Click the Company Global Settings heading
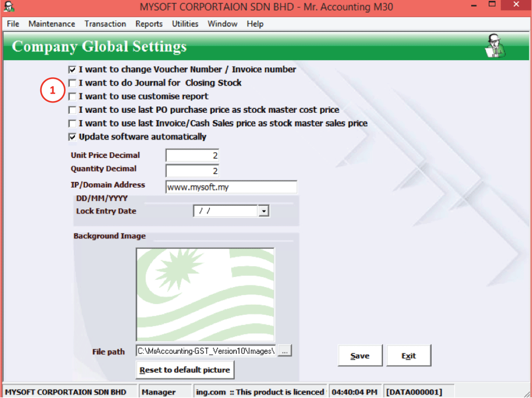This screenshot has height=398, width=532. click(99, 46)
